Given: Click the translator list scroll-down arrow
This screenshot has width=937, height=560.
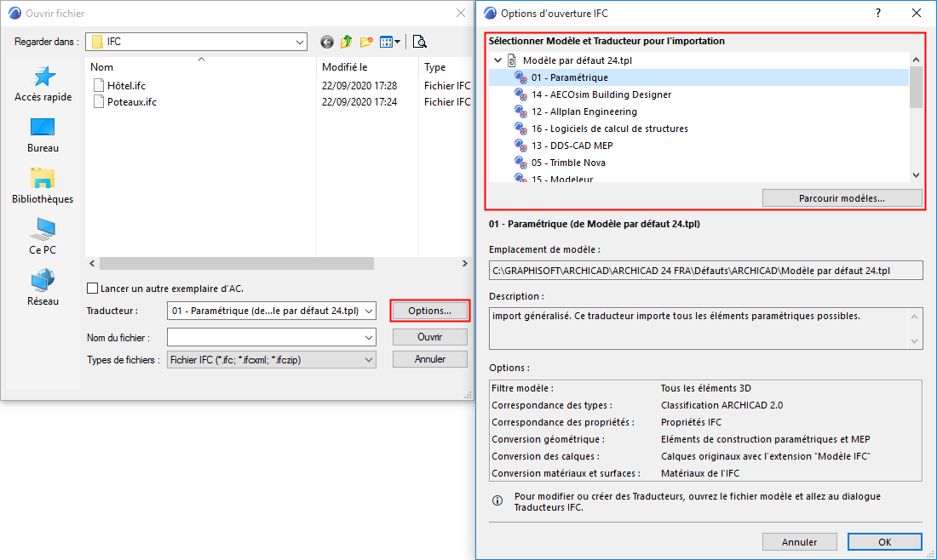Looking at the screenshot, I should click(916, 175).
